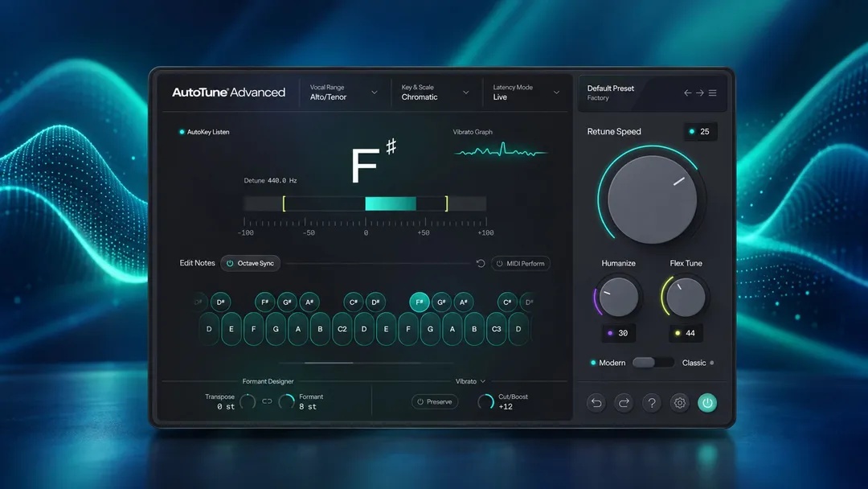
Task: Enable the Octave Sync button
Action: pos(251,264)
